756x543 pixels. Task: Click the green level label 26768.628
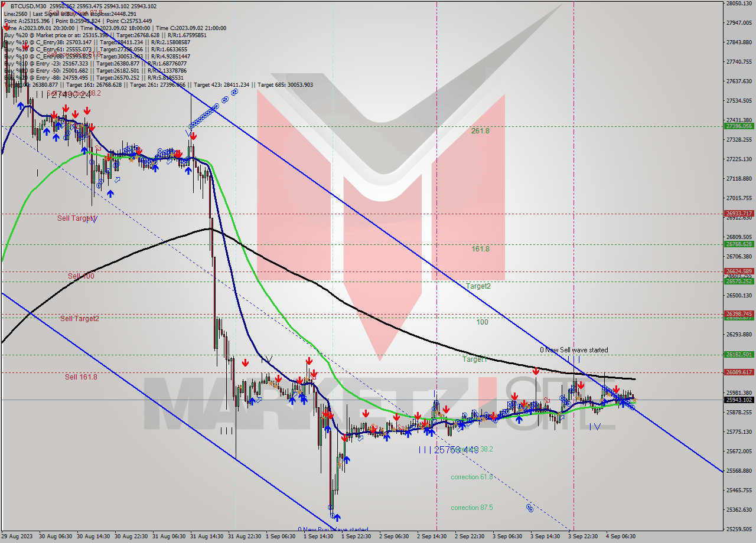tap(738, 244)
